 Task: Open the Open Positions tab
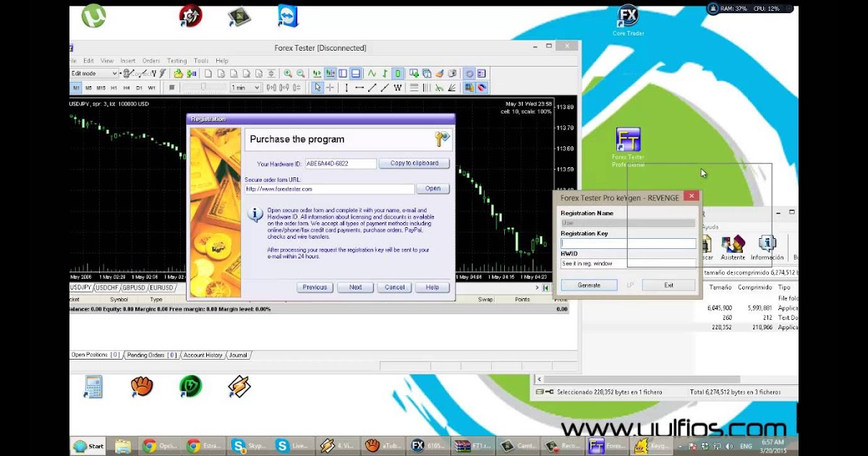coord(95,355)
